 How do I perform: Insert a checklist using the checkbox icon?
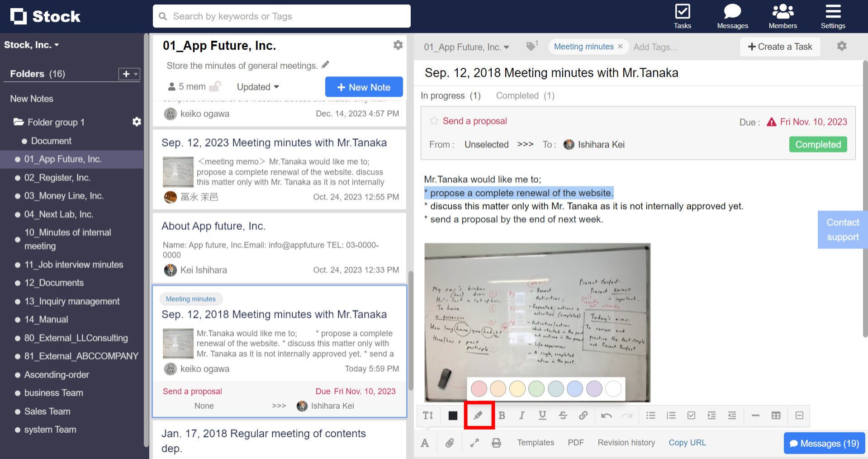(691, 415)
